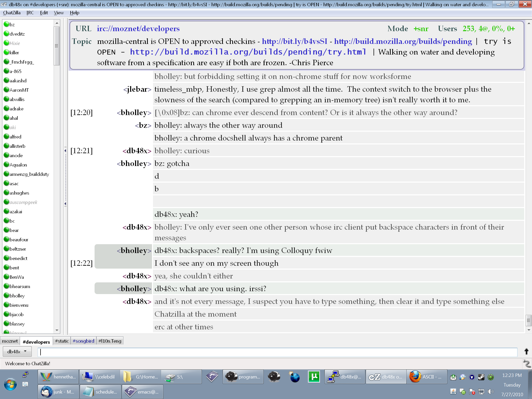
Task: Switch to the #songbird tab
Action: (x=83, y=341)
